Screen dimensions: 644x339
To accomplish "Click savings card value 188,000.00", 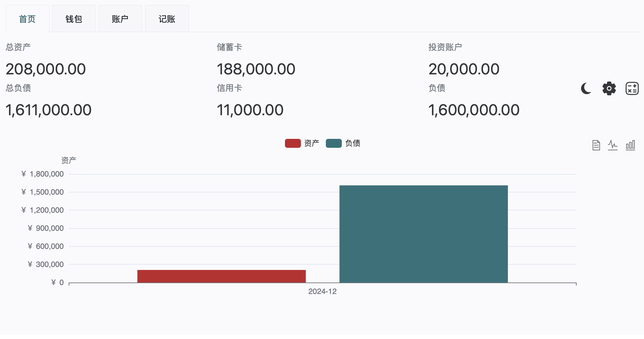I will 256,69.
